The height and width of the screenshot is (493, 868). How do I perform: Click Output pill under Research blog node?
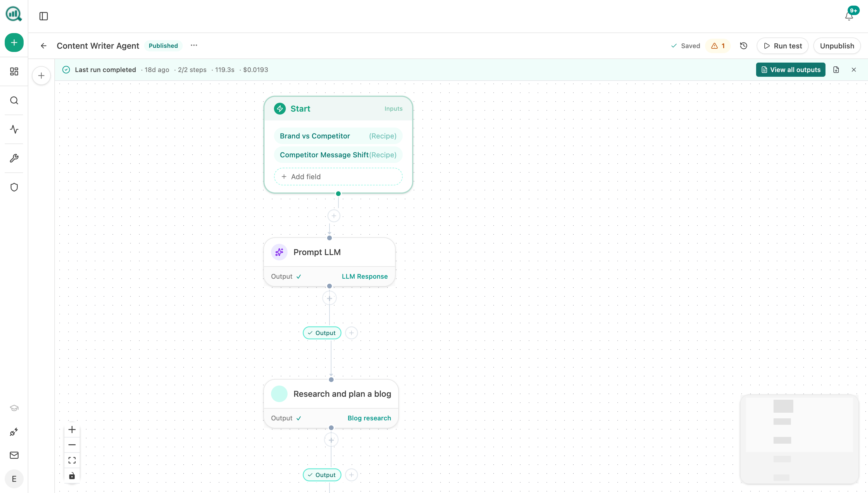(322, 475)
